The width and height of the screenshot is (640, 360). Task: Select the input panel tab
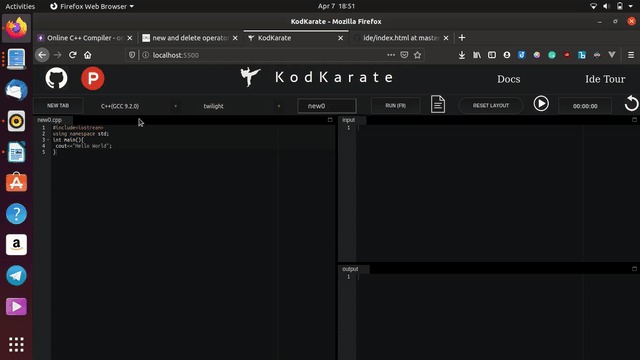pyautogui.click(x=349, y=120)
